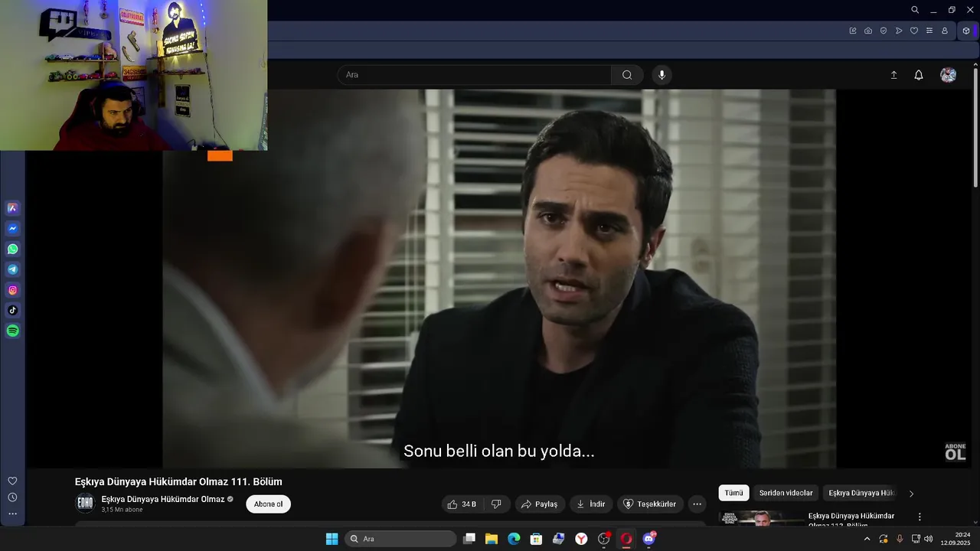The width and height of the screenshot is (980, 551).
Task: Open Telegram in the Opera sidebar
Action: coord(12,269)
